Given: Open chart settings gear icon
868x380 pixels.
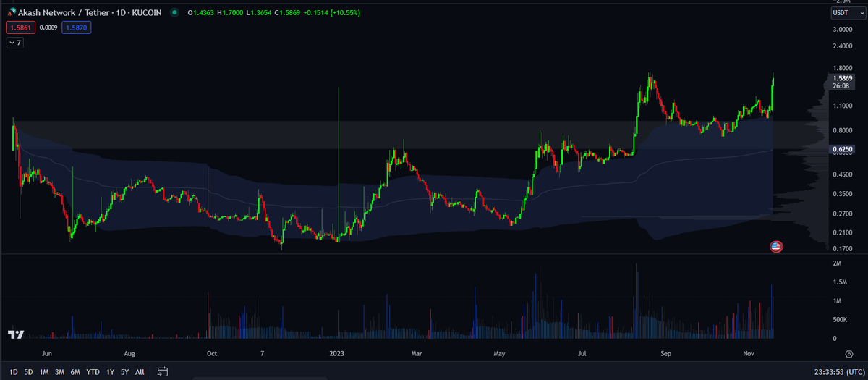Looking at the screenshot, I should point(849,353).
